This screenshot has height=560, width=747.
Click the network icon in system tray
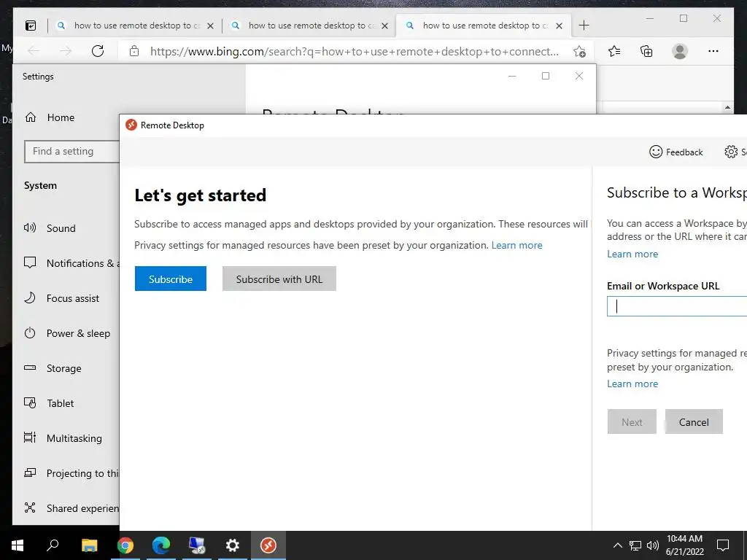pyautogui.click(x=635, y=545)
